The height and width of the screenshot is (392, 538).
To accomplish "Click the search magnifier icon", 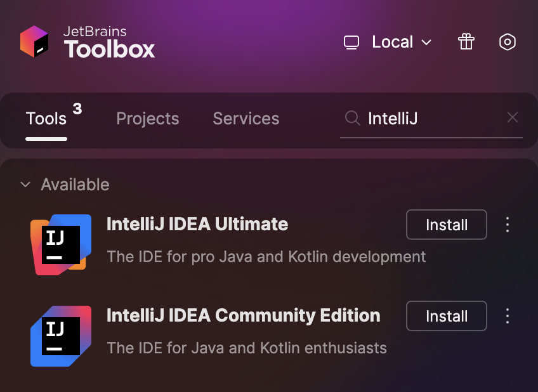I will [352, 119].
